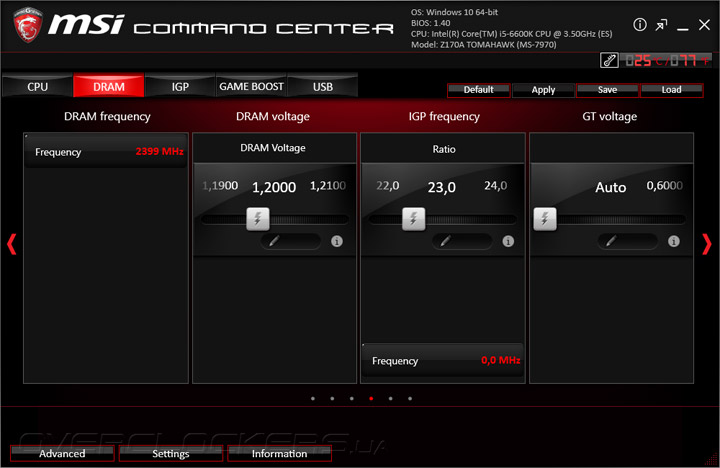Click the red temperature digits display
Image resolution: width=720 pixels, height=468 pixels.
click(x=666, y=61)
